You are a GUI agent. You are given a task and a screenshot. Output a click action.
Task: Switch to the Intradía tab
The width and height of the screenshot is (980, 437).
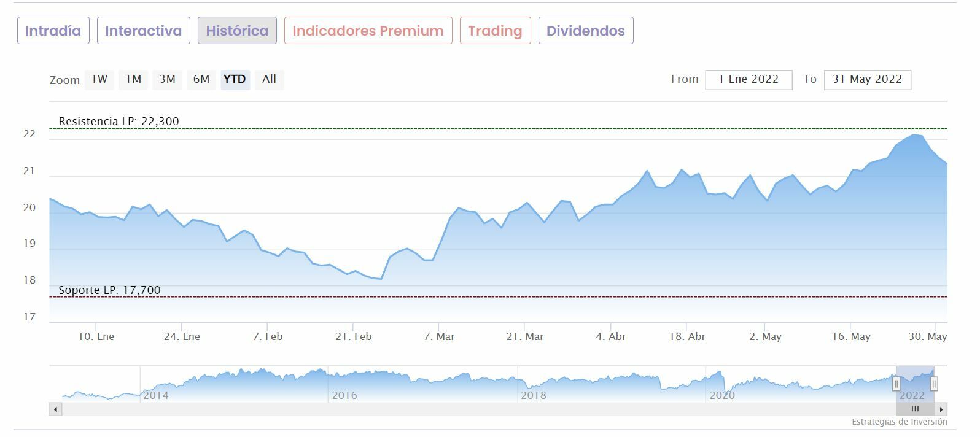[53, 31]
